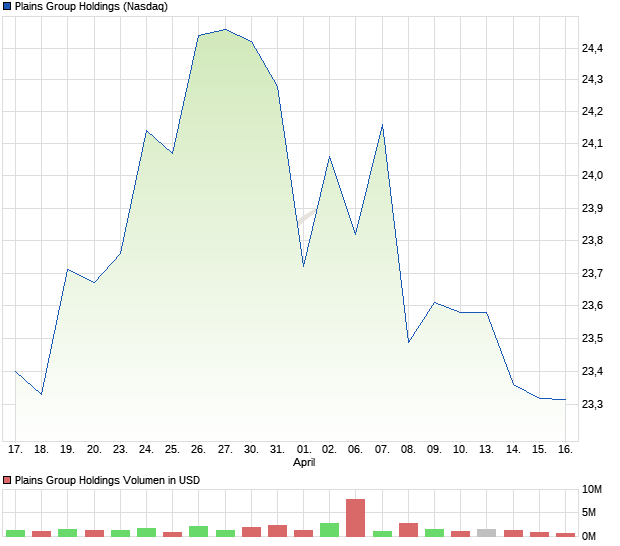Click the green volume bar for 17.
The height and width of the screenshot is (546, 620).
[x=15, y=533]
